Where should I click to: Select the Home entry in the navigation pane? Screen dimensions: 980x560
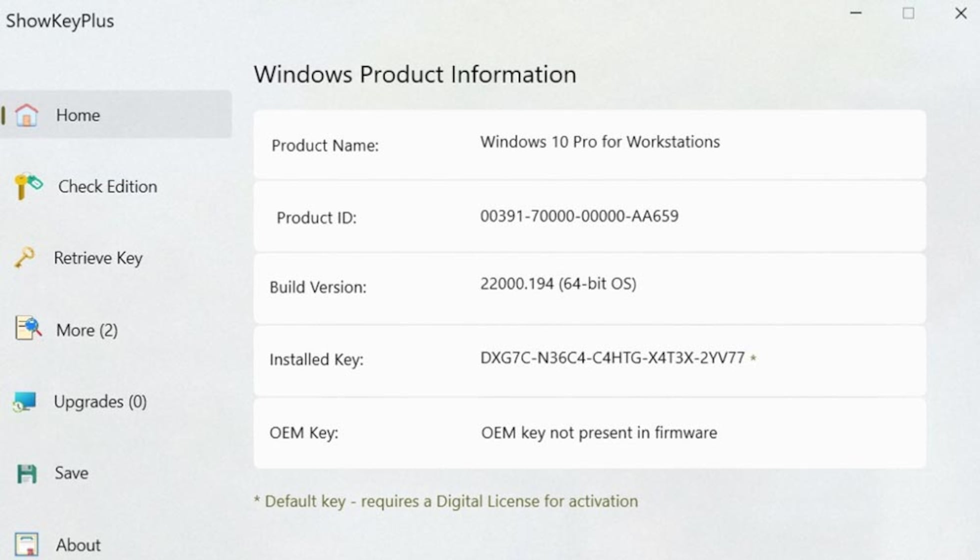pos(77,115)
